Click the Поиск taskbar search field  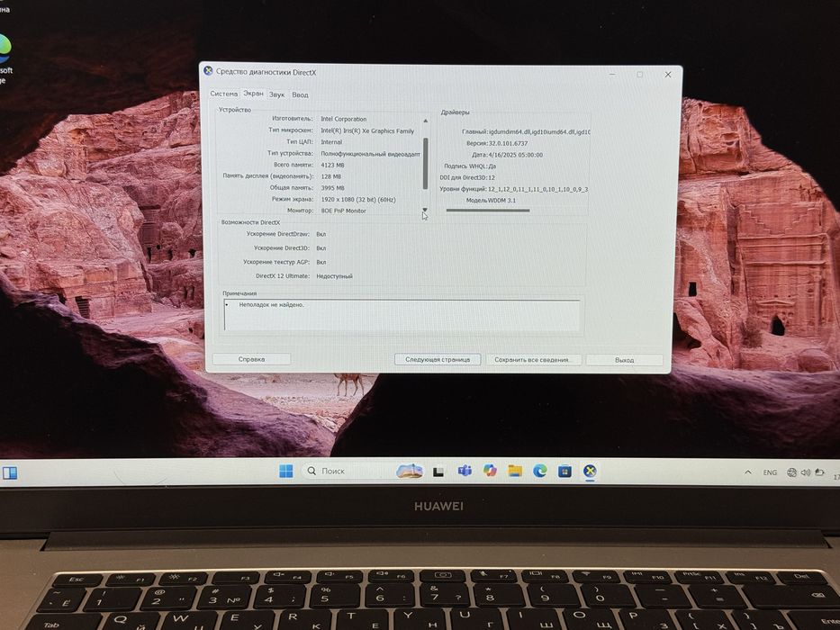point(348,471)
